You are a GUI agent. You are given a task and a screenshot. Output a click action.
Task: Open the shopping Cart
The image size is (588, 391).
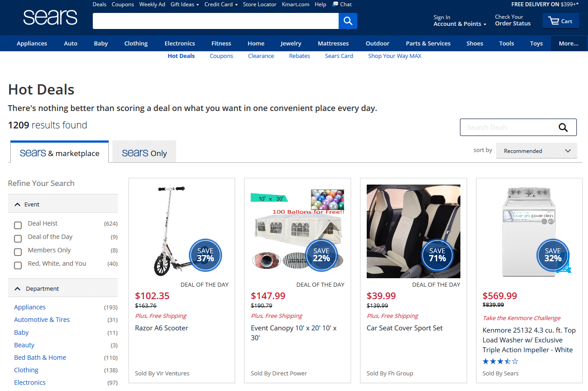pyautogui.click(x=561, y=21)
